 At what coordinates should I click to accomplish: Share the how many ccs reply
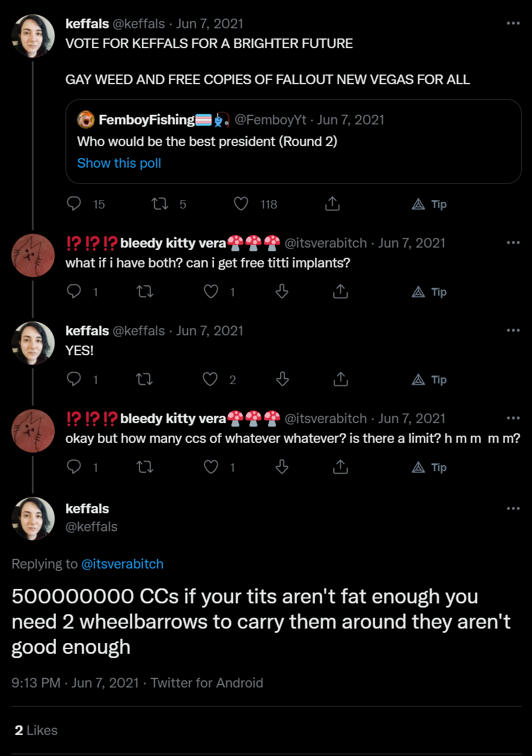340,468
